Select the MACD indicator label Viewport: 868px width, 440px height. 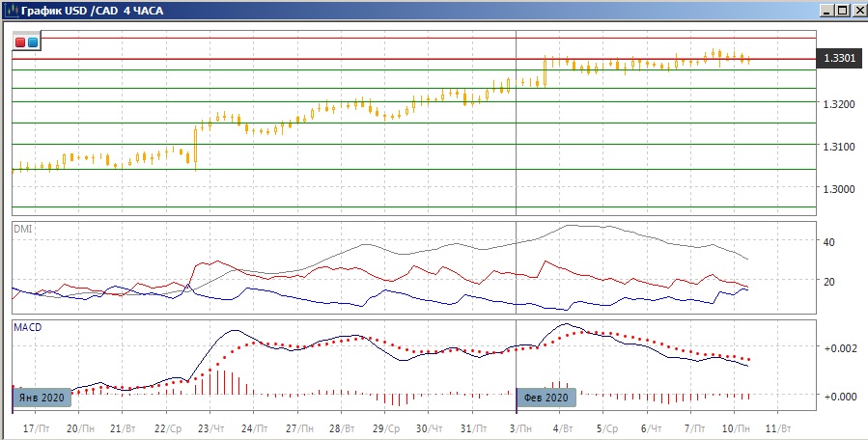click(26, 327)
